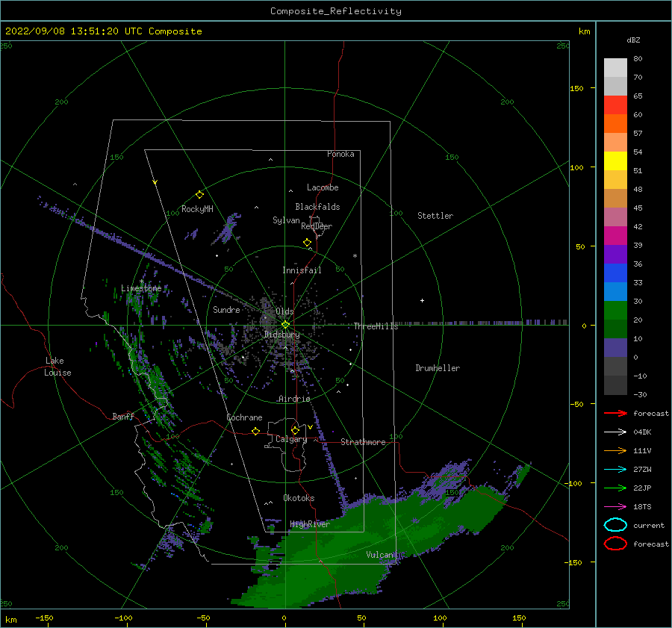
Task: Click the ThreeHills city label
Action: [376, 326]
